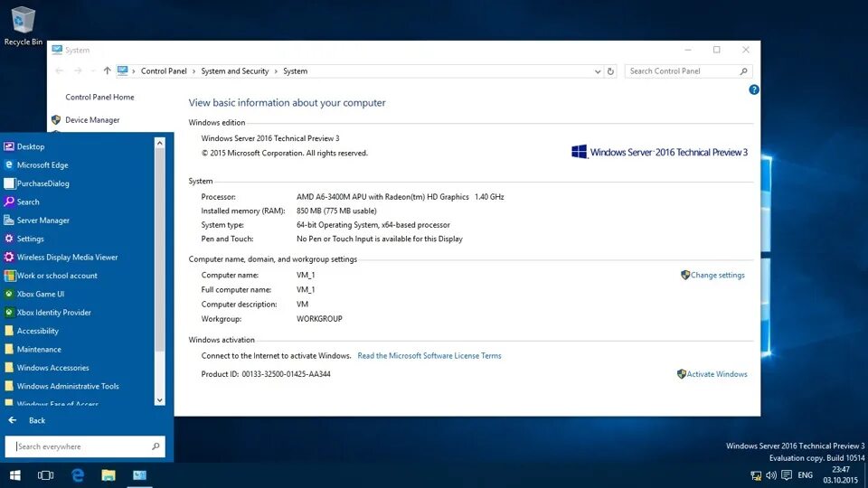Click the System window taskbar button

(139, 475)
